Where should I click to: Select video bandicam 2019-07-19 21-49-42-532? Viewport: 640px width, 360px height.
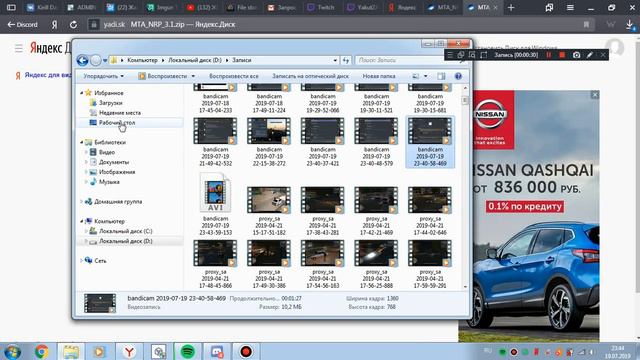coord(215,142)
